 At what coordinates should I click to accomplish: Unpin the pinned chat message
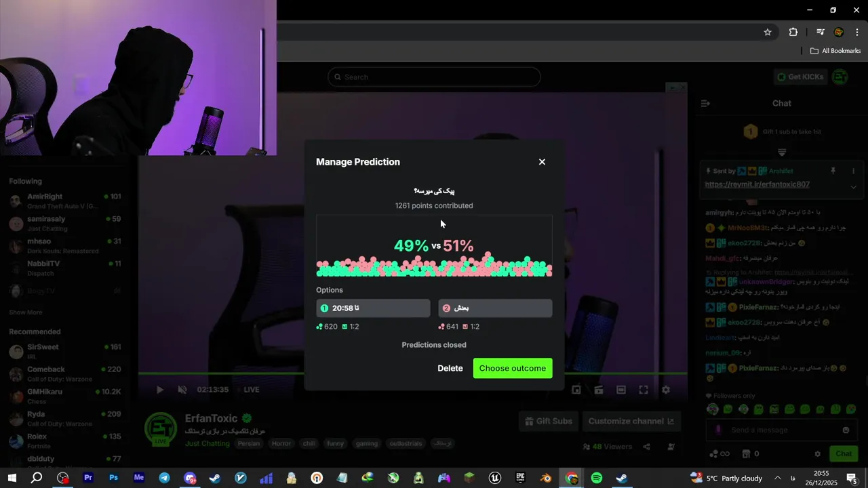tap(833, 171)
